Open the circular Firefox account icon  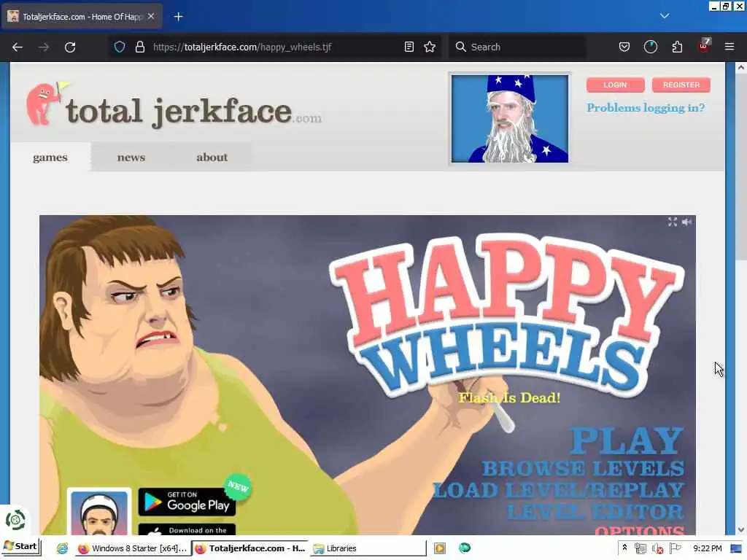[x=650, y=47]
